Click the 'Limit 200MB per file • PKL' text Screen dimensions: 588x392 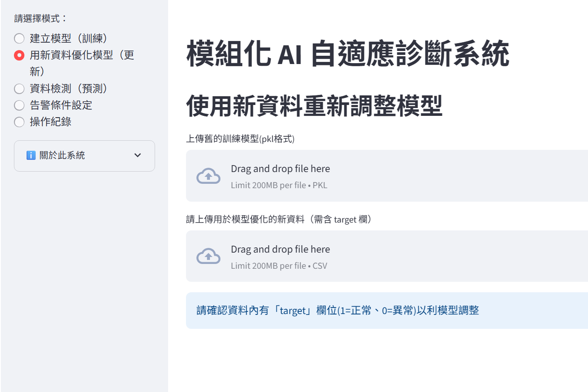279,186
